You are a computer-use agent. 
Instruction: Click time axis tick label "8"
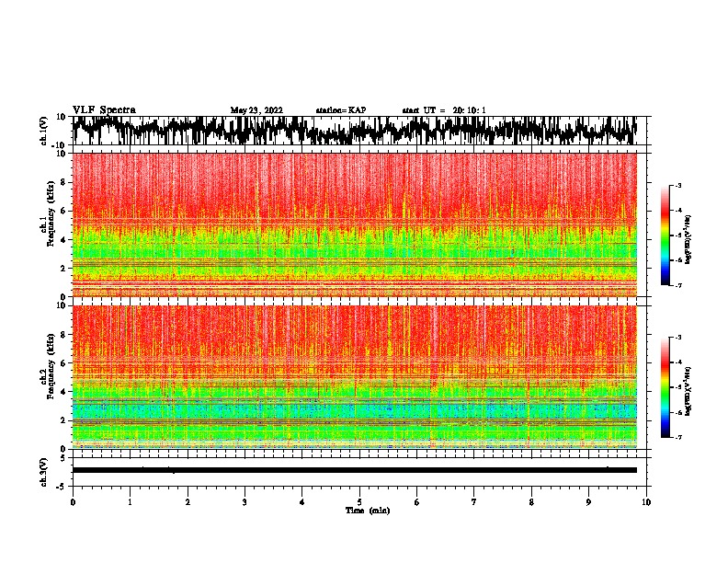coord(531,502)
